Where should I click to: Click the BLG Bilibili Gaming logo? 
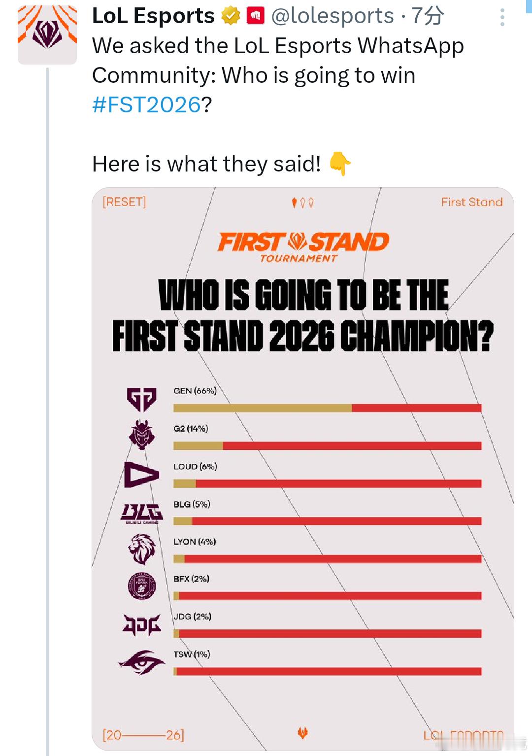[x=141, y=513]
